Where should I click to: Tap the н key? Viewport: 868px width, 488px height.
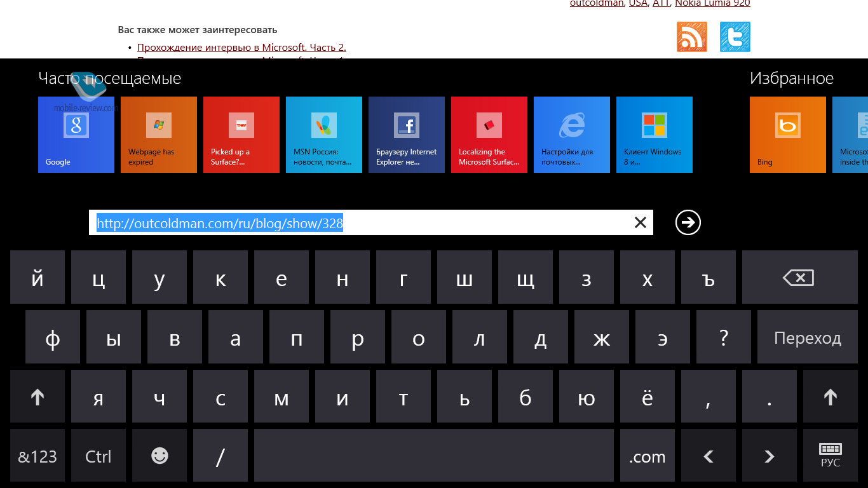pyautogui.click(x=342, y=277)
